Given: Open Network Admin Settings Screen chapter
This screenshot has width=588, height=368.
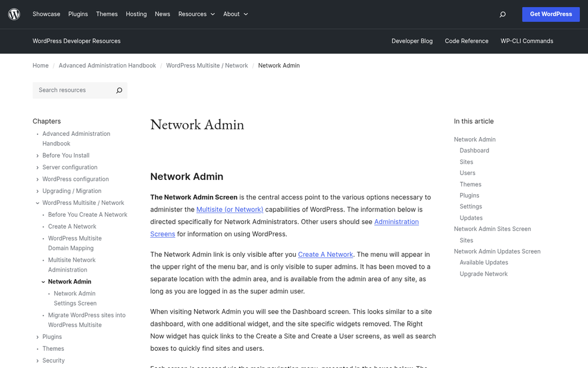Looking at the screenshot, I should pyautogui.click(x=75, y=298).
